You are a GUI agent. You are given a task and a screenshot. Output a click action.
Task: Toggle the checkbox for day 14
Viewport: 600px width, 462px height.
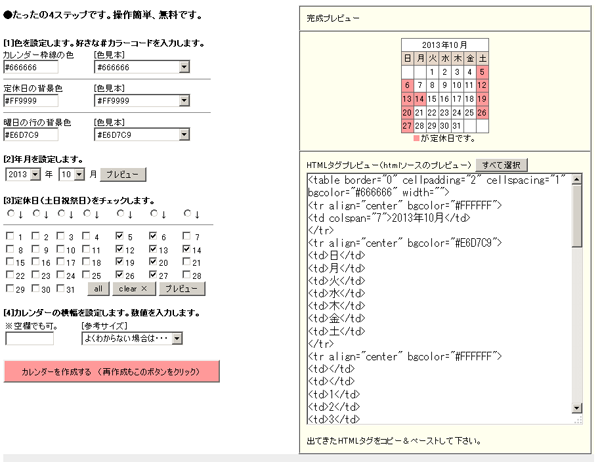[186, 249]
